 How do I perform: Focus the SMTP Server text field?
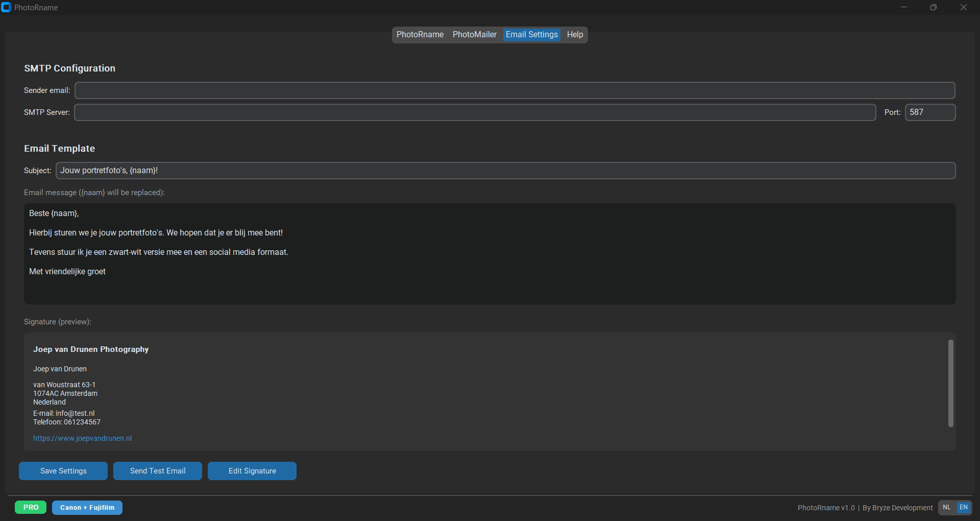coord(475,112)
